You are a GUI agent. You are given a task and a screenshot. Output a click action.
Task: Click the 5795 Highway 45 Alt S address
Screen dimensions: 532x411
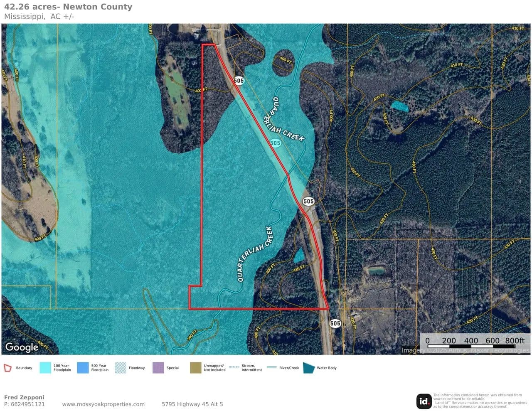coord(192,404)
